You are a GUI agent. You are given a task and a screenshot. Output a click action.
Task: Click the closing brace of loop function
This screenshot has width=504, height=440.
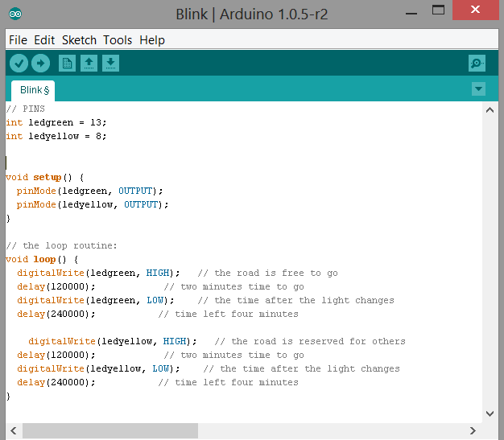[x=8, y=397]
